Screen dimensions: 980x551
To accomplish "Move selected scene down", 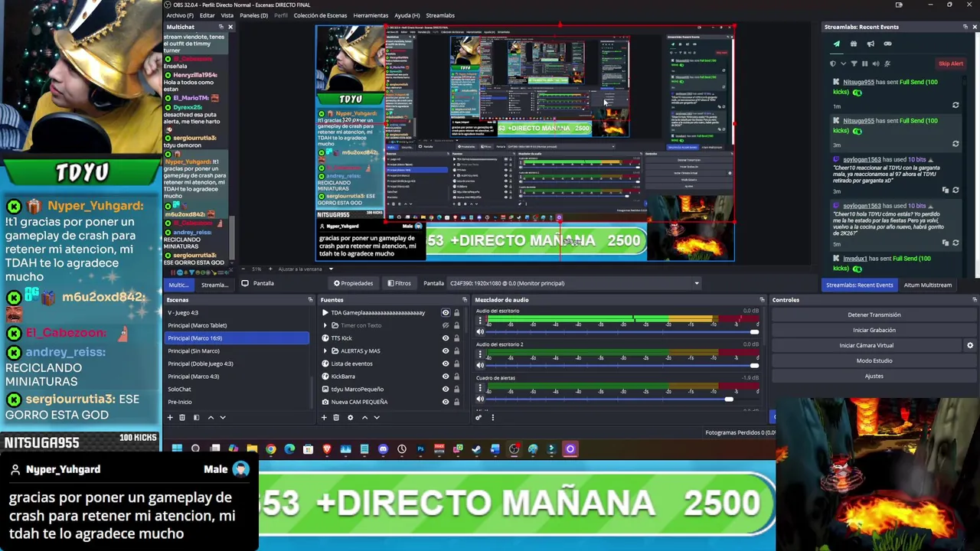I will (223, 417).
